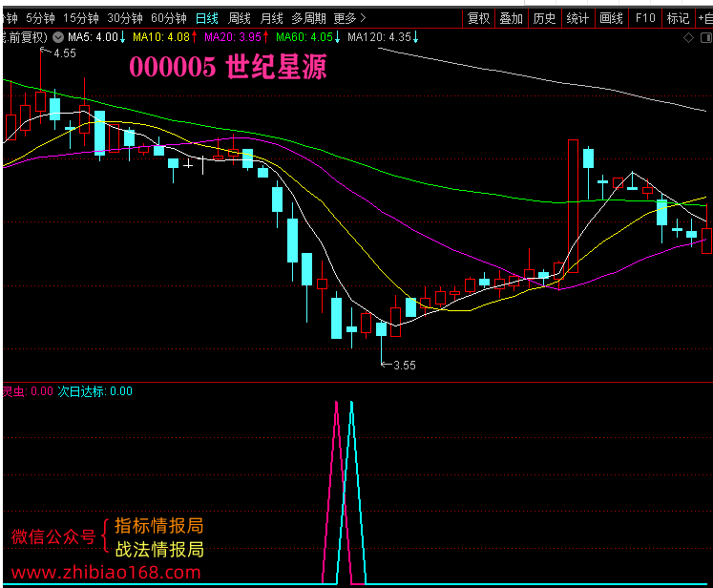713x588 pixels.
Task: Click the 复权 toolbar button
Action: [x=478, y=18]
